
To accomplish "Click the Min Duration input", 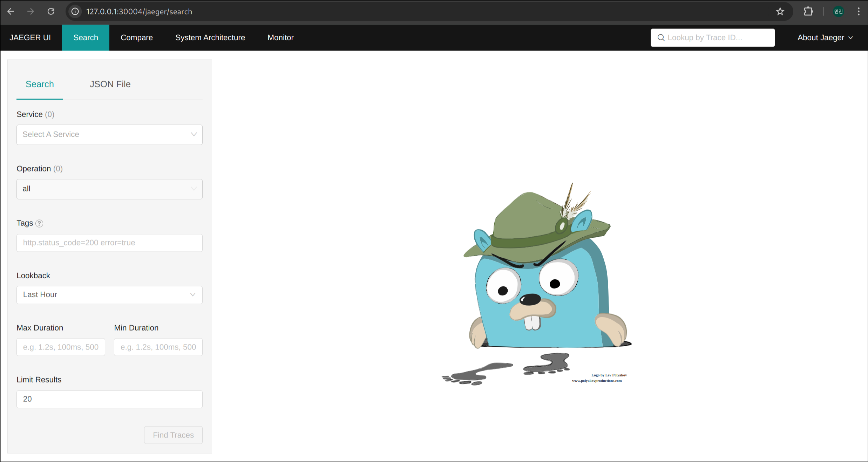I will coord(158,347).
